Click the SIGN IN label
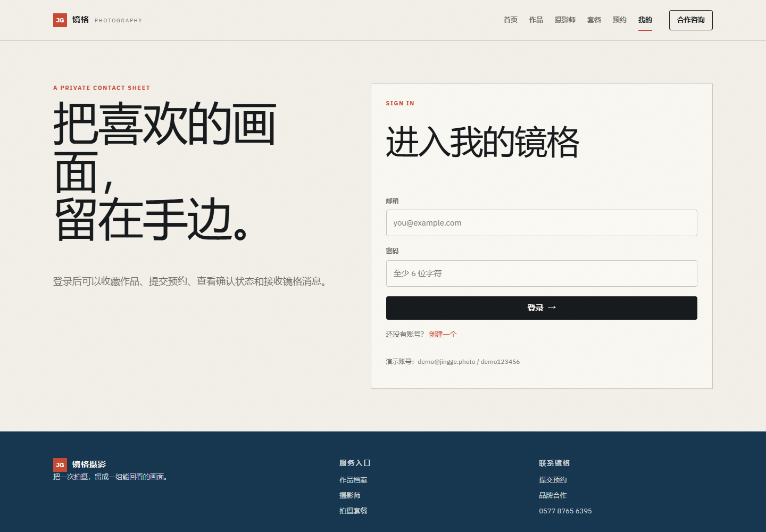766x532 pixels. point(400,103)
